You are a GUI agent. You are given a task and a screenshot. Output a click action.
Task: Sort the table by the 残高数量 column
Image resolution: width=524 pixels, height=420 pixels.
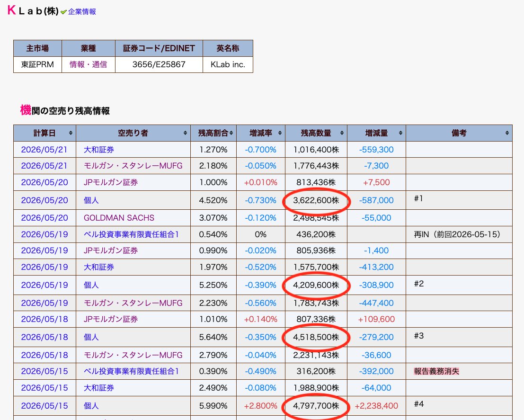pyautogui.click(x=342, y=133)
